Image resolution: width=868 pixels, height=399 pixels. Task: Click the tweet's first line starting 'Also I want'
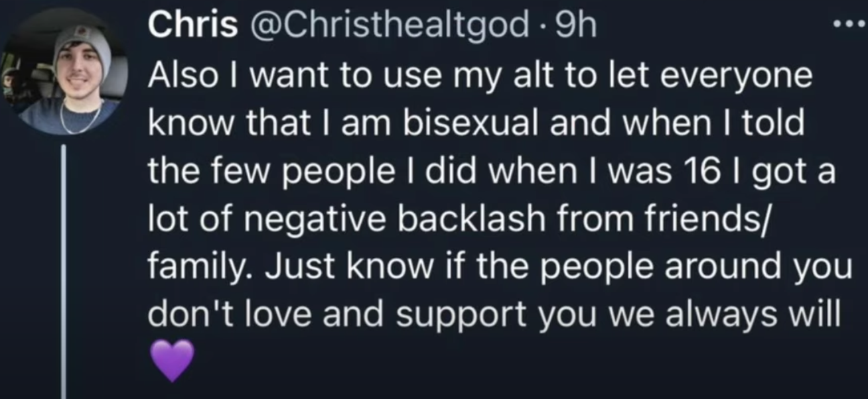(480, 78)
